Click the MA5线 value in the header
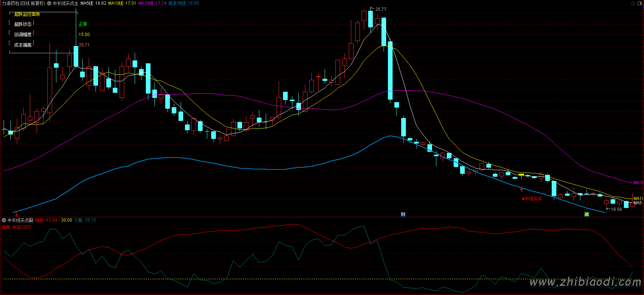The image size is (644, 295). 93,3
